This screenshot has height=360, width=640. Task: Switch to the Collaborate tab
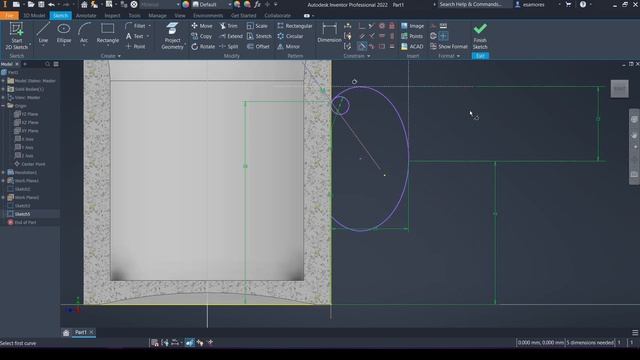click(278, 16)
